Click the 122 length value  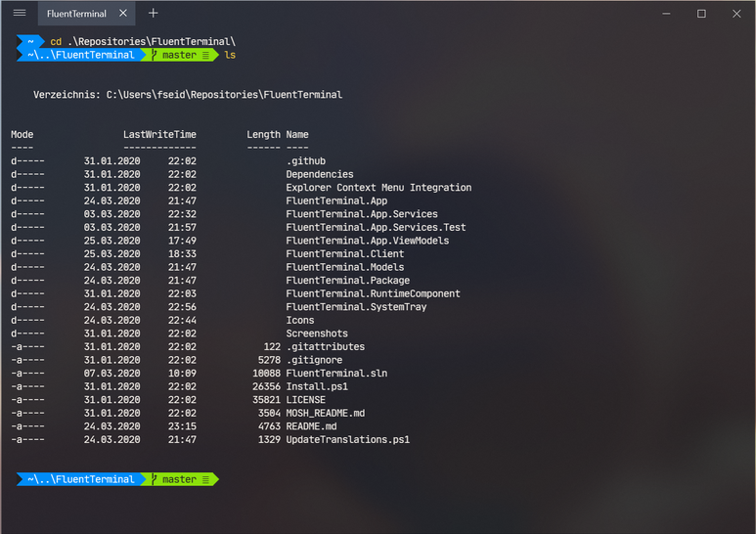(x=272, y=346)
